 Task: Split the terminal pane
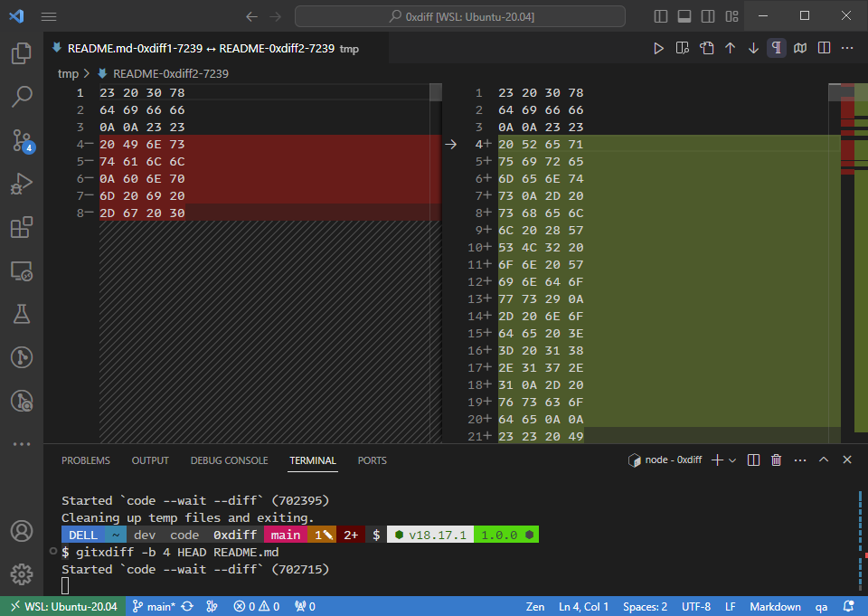(753, 460)
